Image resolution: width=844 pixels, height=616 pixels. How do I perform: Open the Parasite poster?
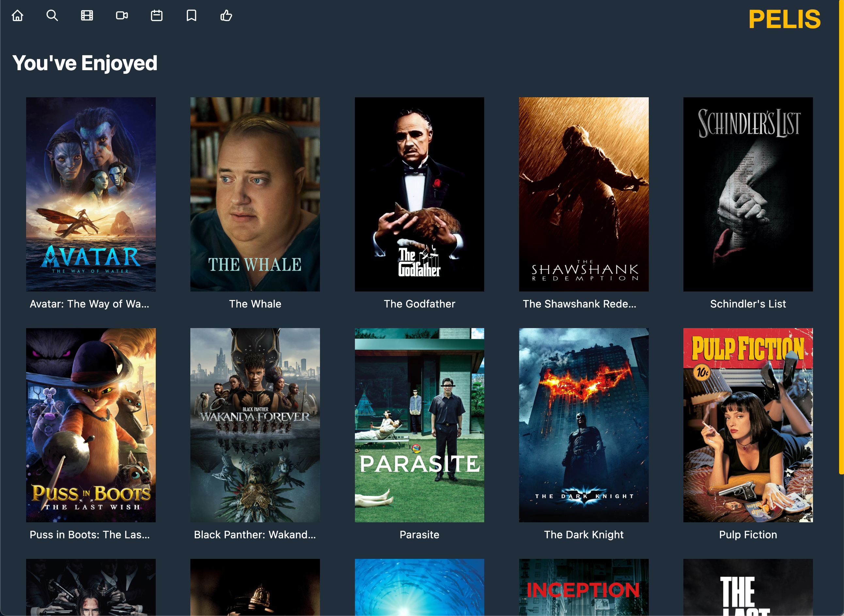419,425
